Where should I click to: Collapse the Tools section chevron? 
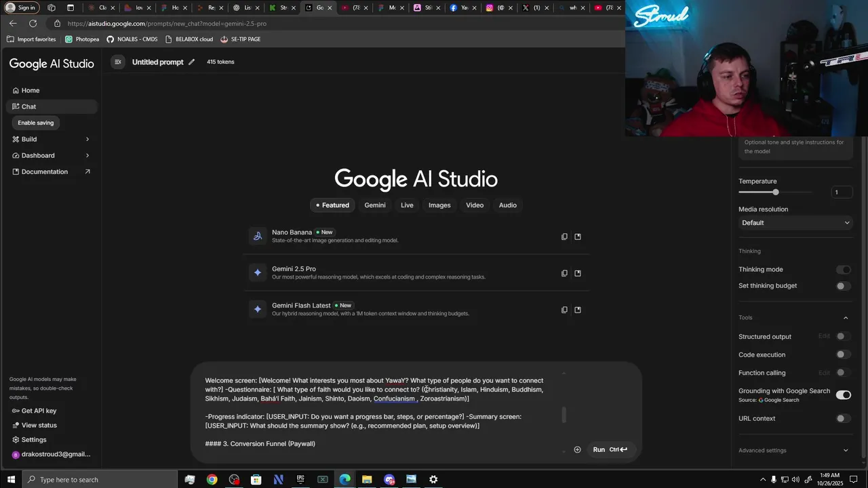[x=846, y=318]
